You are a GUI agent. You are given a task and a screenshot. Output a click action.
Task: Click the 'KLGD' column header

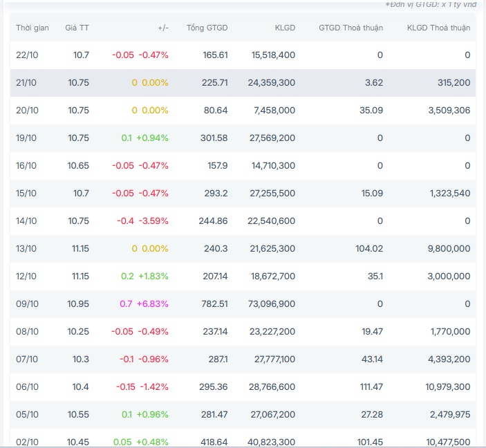click(285, 28)
